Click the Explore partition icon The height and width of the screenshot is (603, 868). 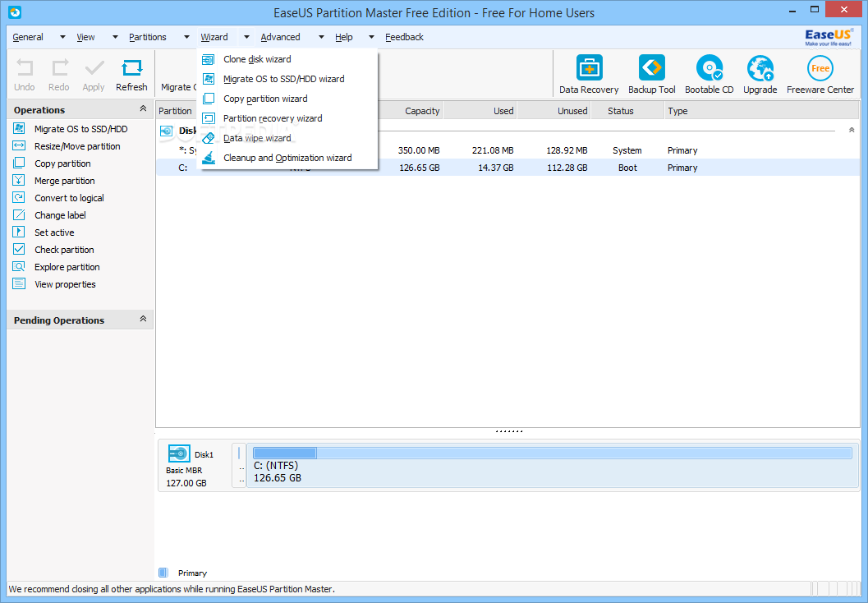[19, 266]
